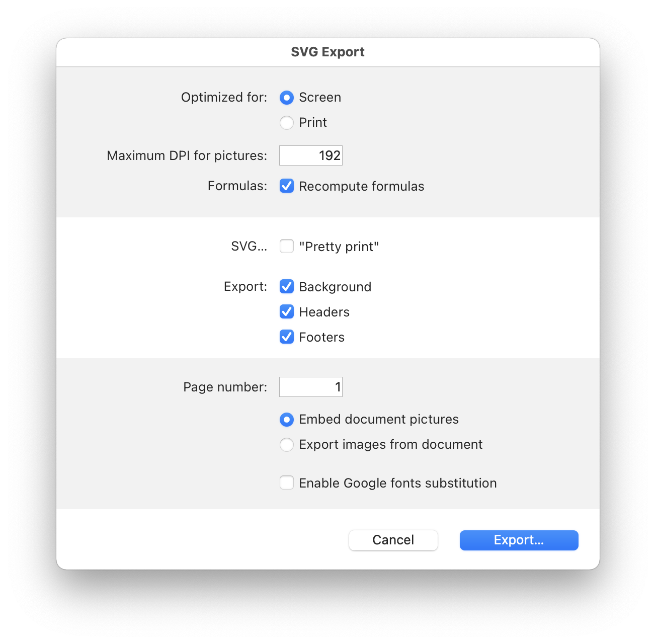Click the "Maximum DPI for pictures:" label
Screen dimensions: 656x644
coord(187,155)
